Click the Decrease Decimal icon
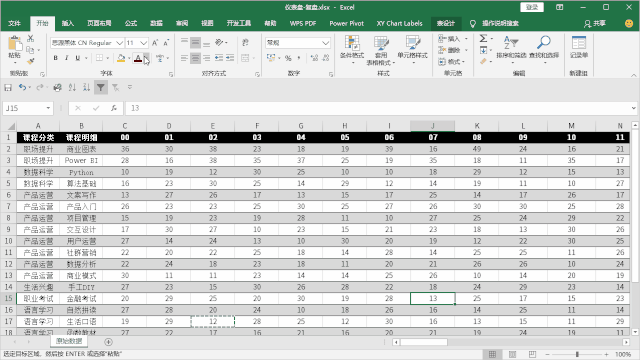 [326, 58]
